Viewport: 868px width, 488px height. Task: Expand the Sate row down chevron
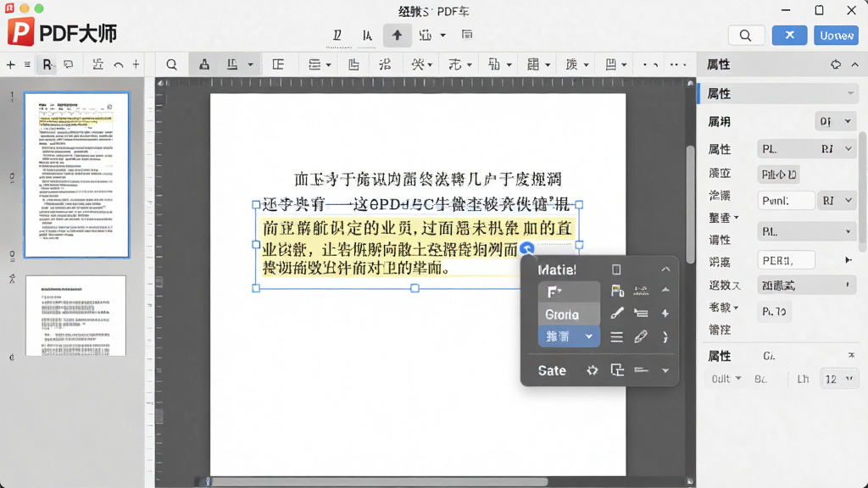point(665,371)
